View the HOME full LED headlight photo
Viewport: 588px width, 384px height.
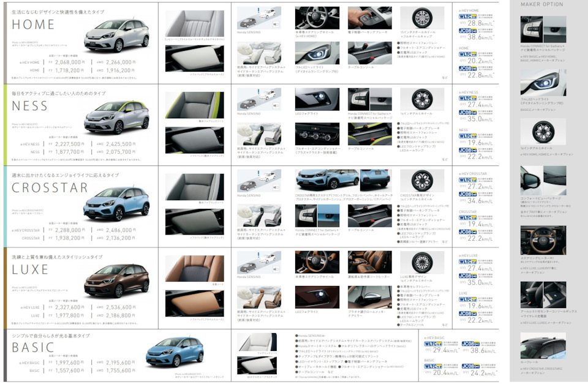[317, 53]
